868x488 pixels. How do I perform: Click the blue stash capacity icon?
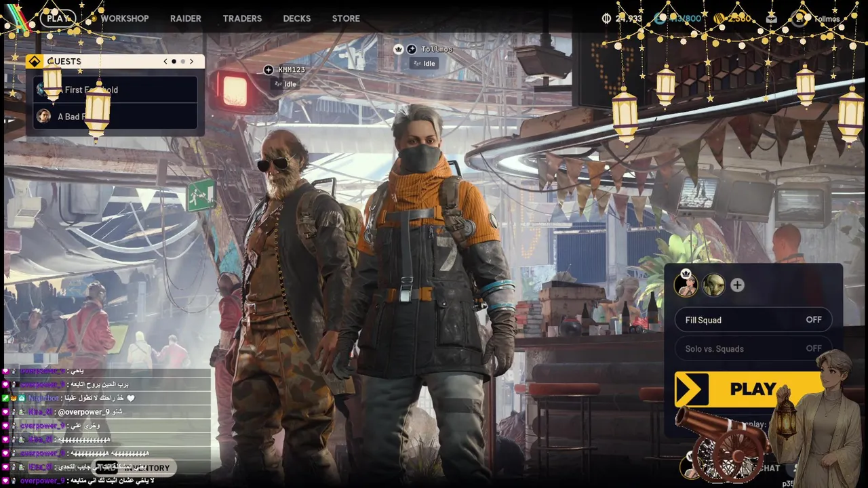click(660, 18)
